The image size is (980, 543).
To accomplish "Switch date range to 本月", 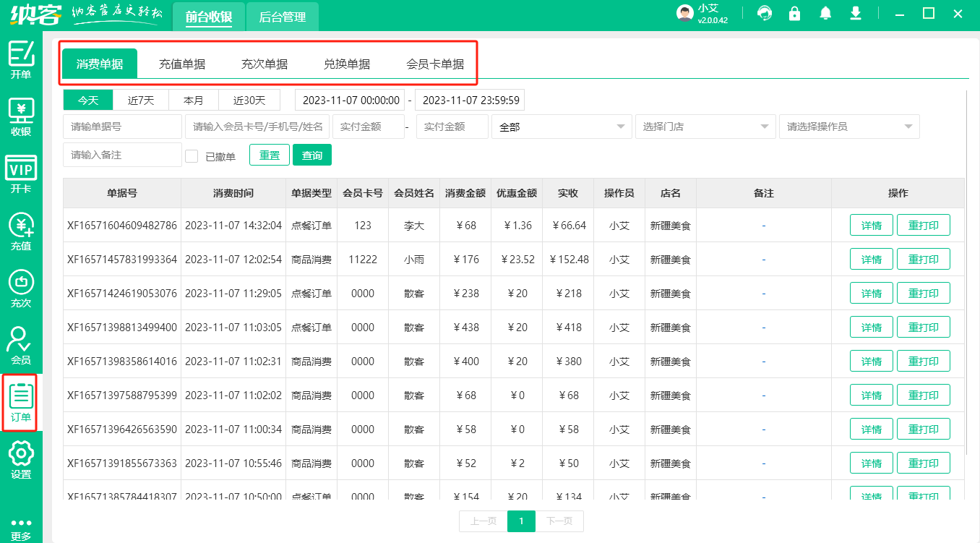I will click(194, 100).
